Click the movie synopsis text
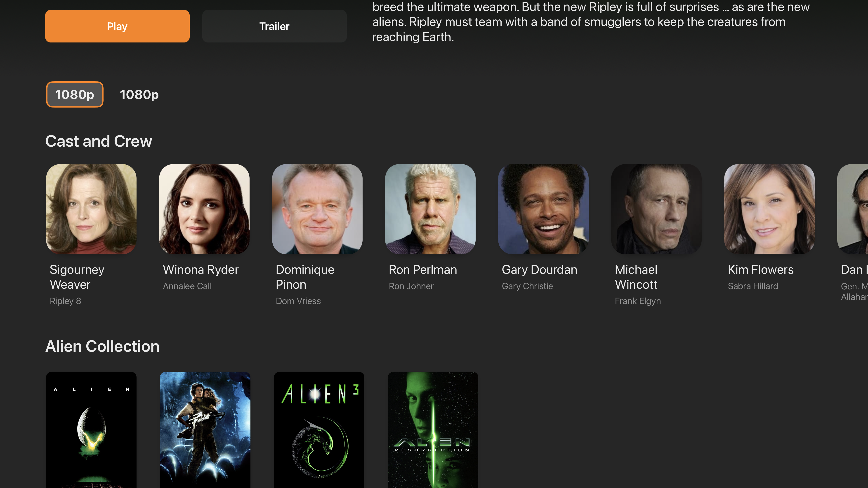The height and width of the screenshot is (488, 868). point(591,22)
